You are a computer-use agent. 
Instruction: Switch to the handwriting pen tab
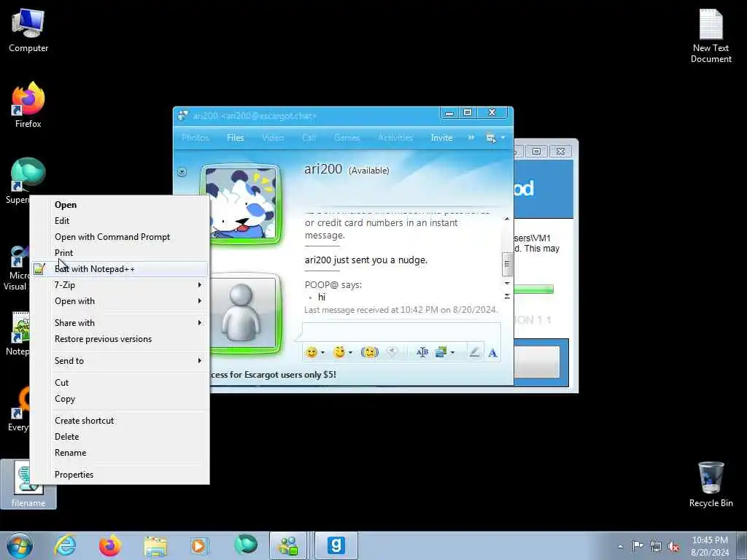coord(474,352)
